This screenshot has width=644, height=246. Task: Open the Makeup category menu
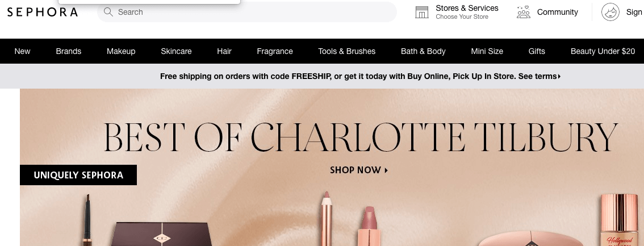point(121,51)
